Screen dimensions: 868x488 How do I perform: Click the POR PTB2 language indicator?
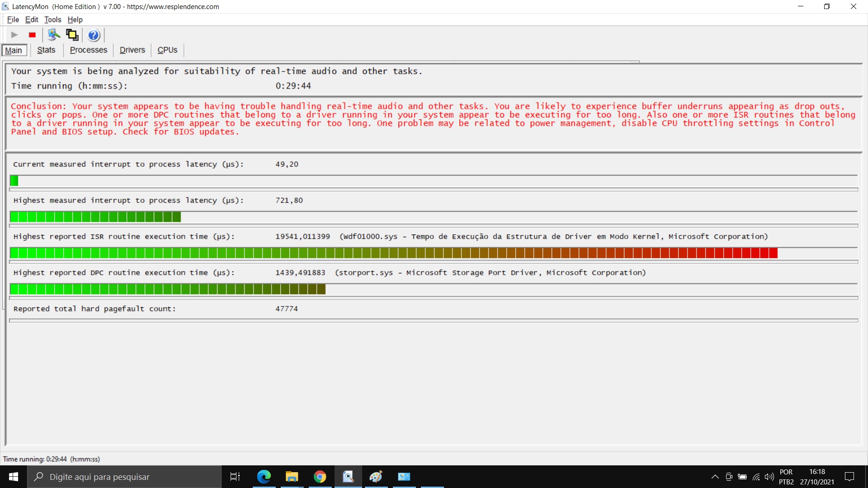pyautogui.click(x=786, y=477)
